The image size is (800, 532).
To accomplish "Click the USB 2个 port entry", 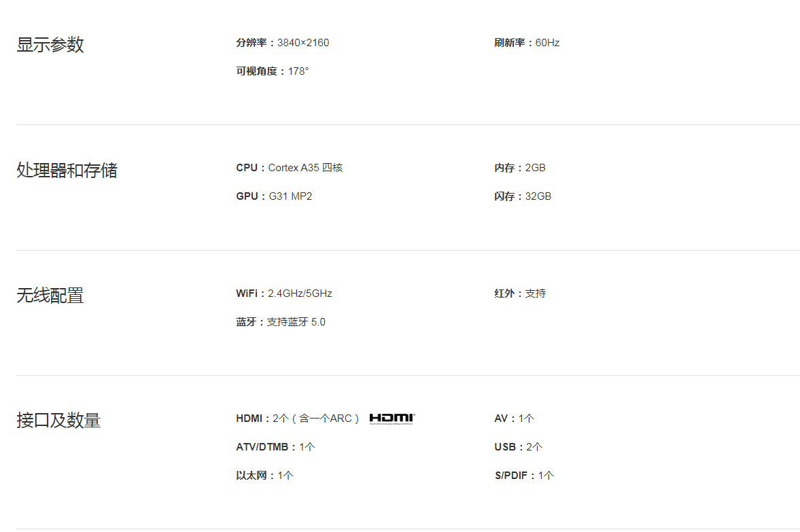I will tap(519, 447).
